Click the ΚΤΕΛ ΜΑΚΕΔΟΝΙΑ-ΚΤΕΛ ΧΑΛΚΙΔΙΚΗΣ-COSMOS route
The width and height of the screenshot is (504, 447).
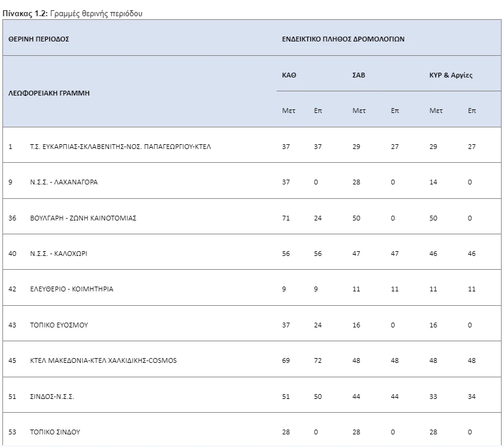point(103,360)
